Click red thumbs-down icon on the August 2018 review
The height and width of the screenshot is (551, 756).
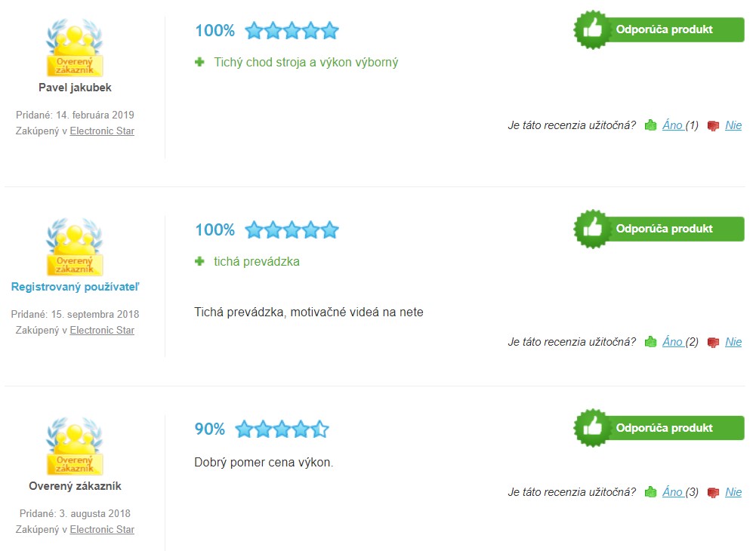tap(713, 493)
